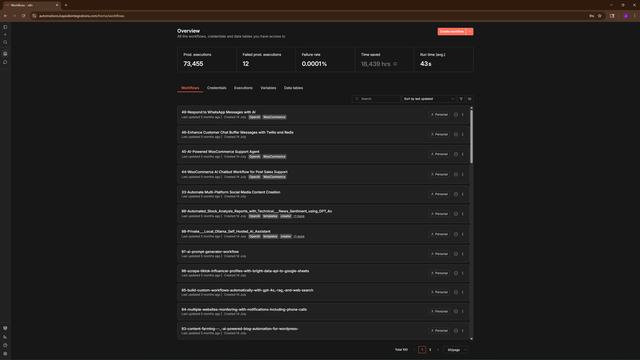Focus the workflows Search field
This screenshot has height=360, width=640.
pos(376,99)
